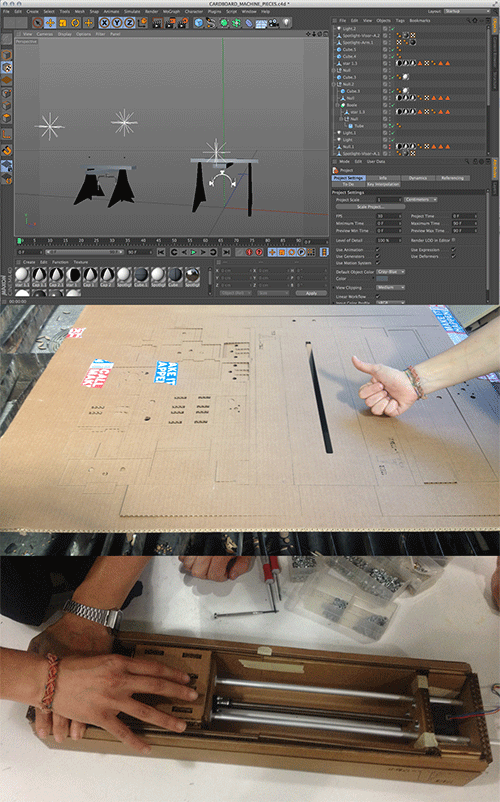Toggle the Linear Workflow checkbox
500x802 pixels.
[x=378, y=296]
